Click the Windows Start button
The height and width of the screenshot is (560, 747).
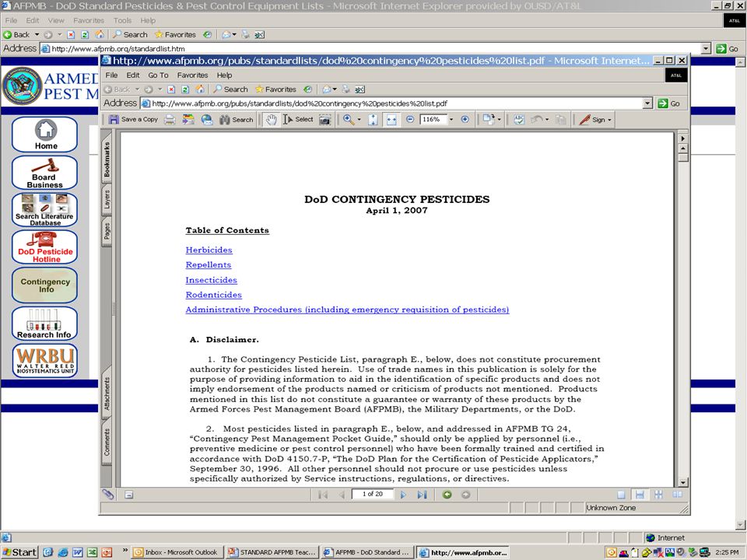19,552
